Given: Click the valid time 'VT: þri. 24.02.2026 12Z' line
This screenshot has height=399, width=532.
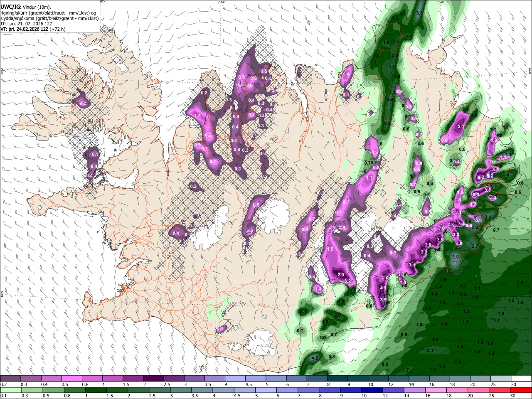Looking at the screenshot, I should coord(25,29).
